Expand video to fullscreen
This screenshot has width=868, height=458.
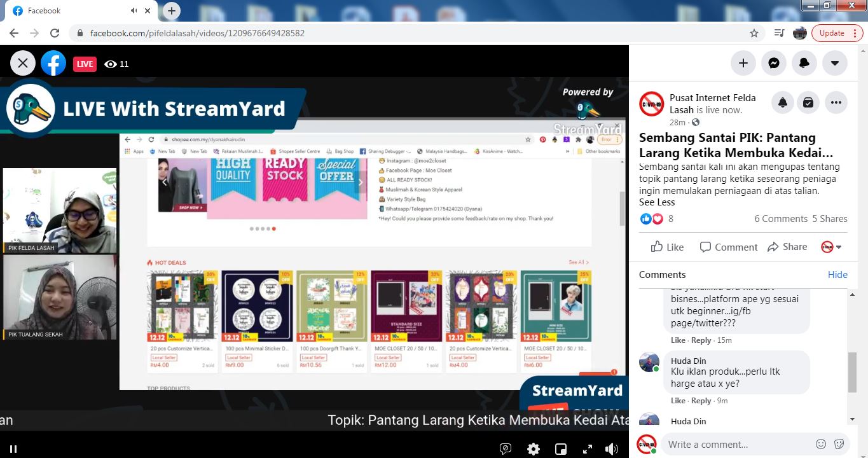tap(586, 449)
